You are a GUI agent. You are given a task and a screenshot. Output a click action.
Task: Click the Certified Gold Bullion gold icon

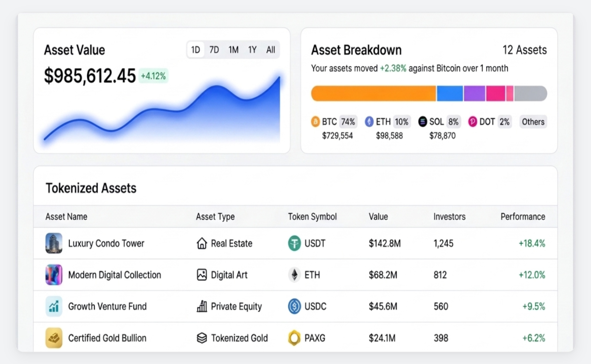pos(54,338)
